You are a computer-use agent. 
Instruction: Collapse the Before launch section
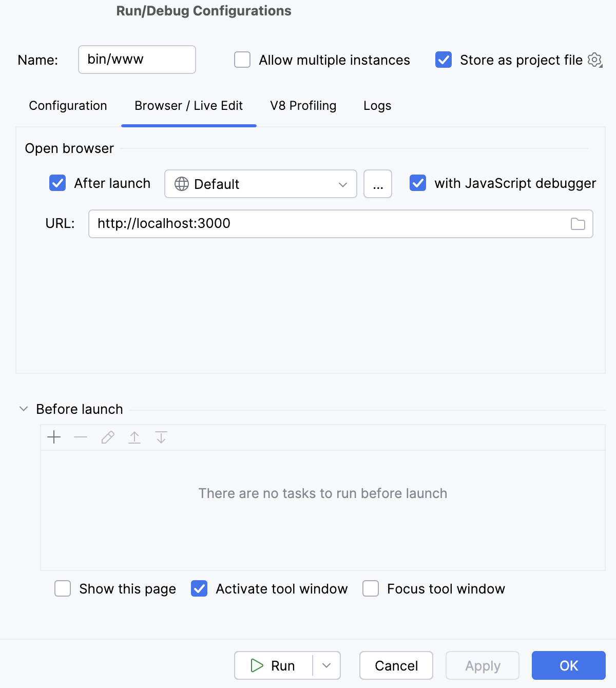(x=23, y=408)
